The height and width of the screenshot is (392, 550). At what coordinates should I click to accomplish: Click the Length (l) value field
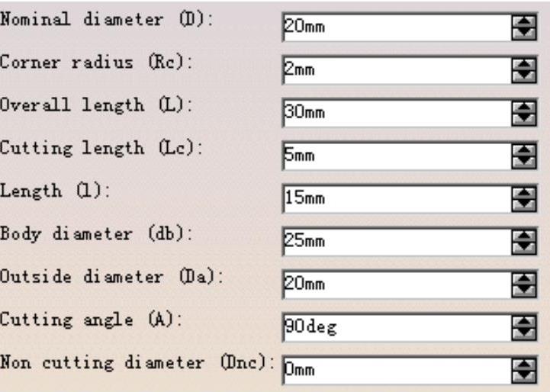tap(397, 199)
